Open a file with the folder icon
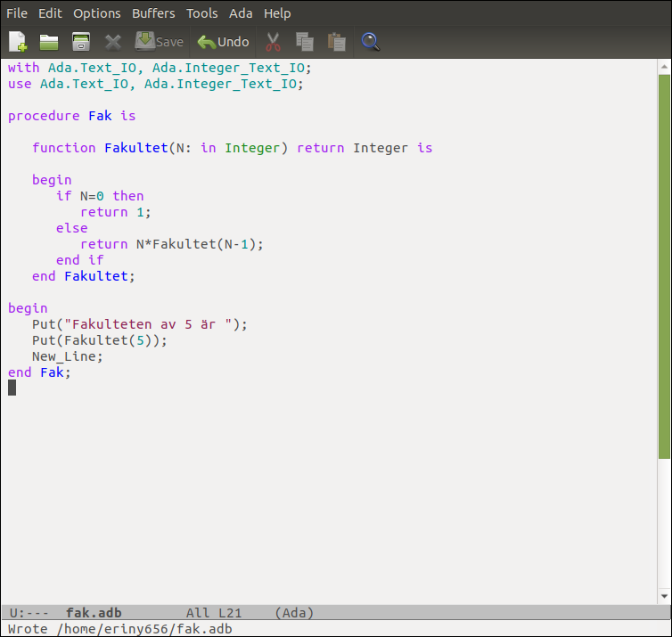Viewport: 672px width, 637px height. 49,42
